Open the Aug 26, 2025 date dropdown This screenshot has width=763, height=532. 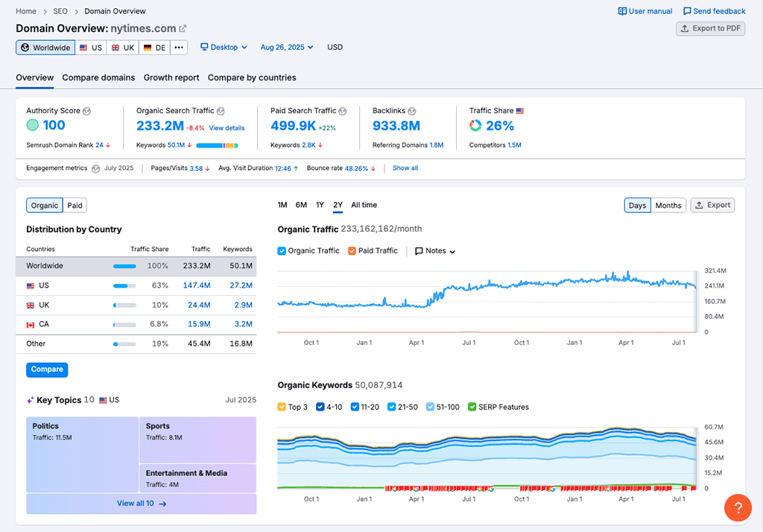tap(287, 47)
